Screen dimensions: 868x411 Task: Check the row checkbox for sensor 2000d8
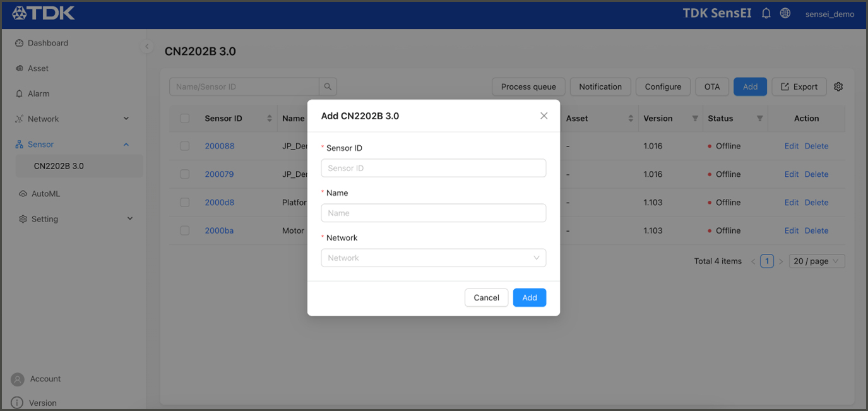coord(185,203)
